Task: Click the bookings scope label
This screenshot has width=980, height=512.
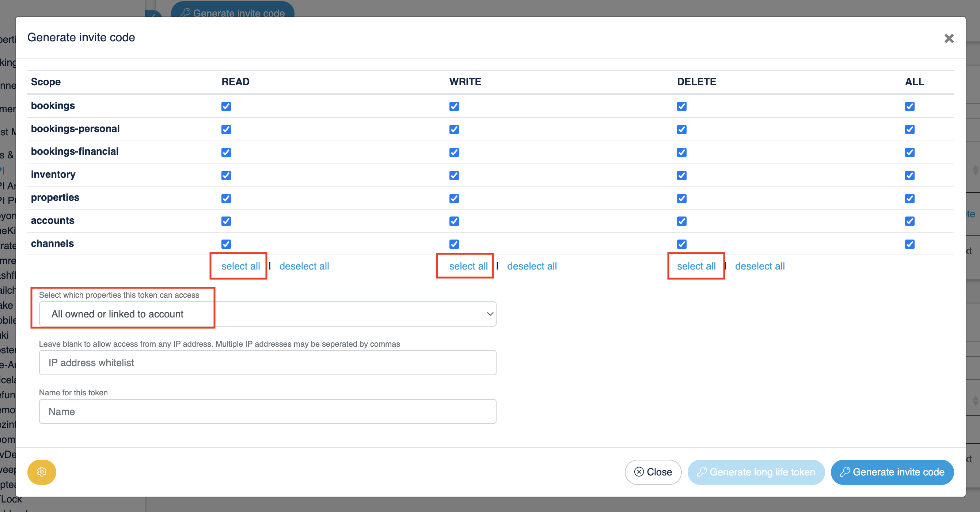Action: [x=53, y=105]
